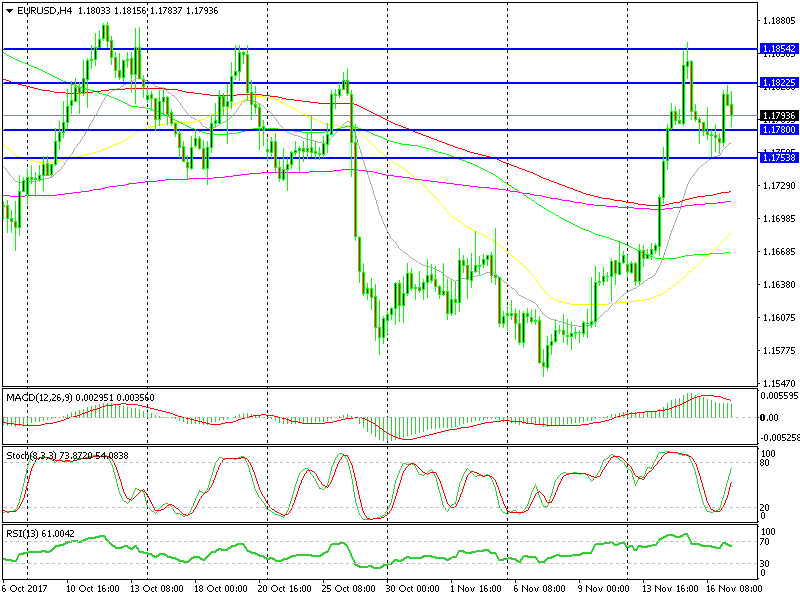Select the 1.17538 horizontal line price label

click(x=778, y=158)
